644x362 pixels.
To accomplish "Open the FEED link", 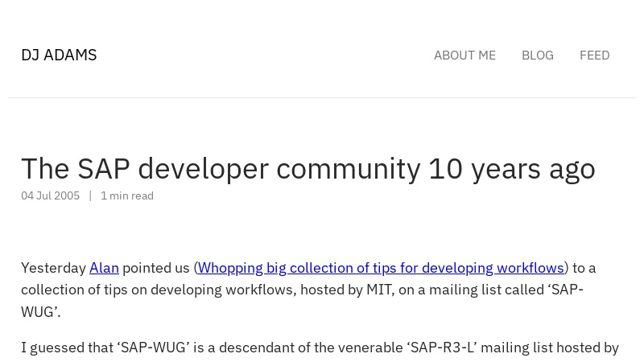I will (594, 56).
